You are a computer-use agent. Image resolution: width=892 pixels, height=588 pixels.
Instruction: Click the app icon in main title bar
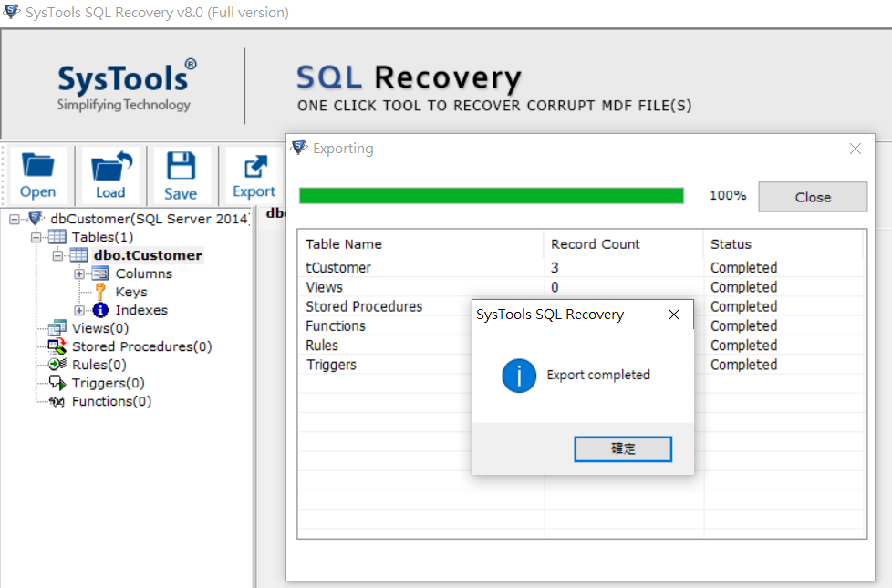tap(12, 11)
